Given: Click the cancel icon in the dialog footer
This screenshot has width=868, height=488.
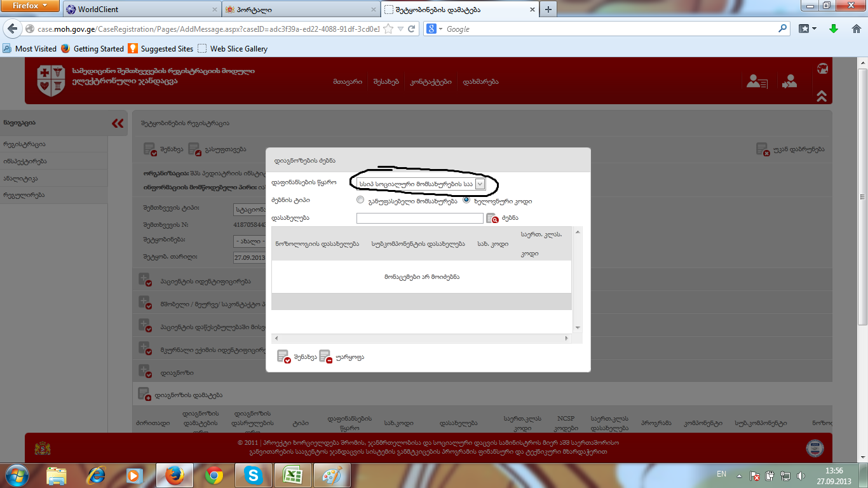Looking at the screenshot, I should [x=325, y=356].
